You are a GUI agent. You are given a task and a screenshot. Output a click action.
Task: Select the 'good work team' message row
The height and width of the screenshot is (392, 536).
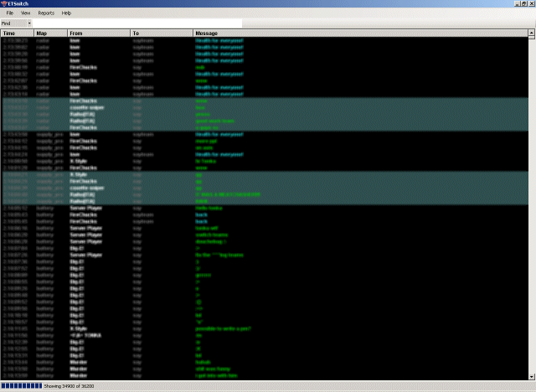coord(265,121)
